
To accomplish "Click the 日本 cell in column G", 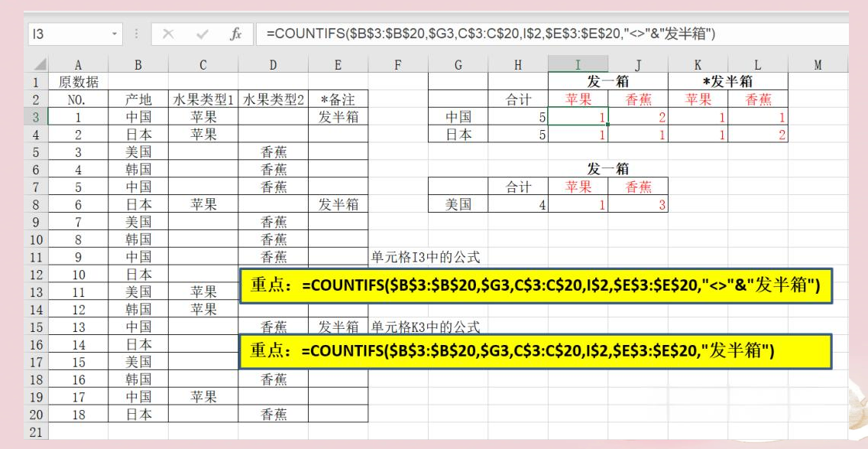I will point(458,135).
